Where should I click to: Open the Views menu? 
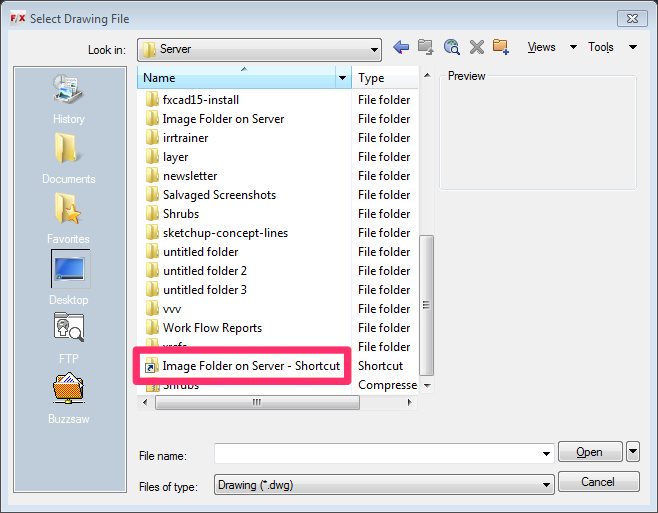541,47
